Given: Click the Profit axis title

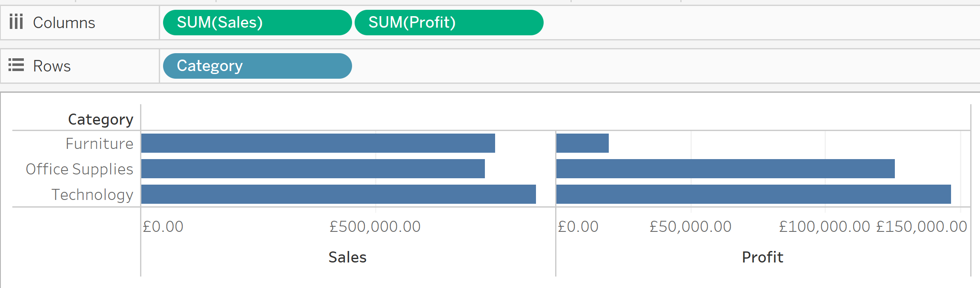Looking at the screenshot, I should coord(762,257).
